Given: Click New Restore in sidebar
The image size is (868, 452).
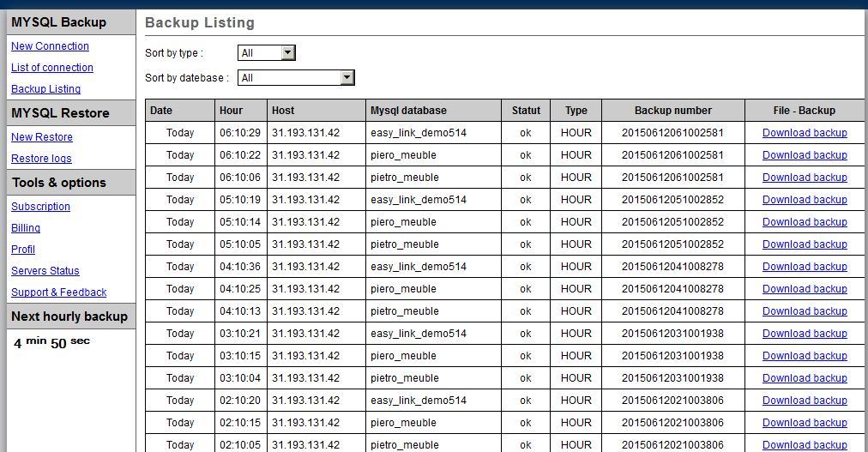Looking at the screenshot, I should coord(42,137).
